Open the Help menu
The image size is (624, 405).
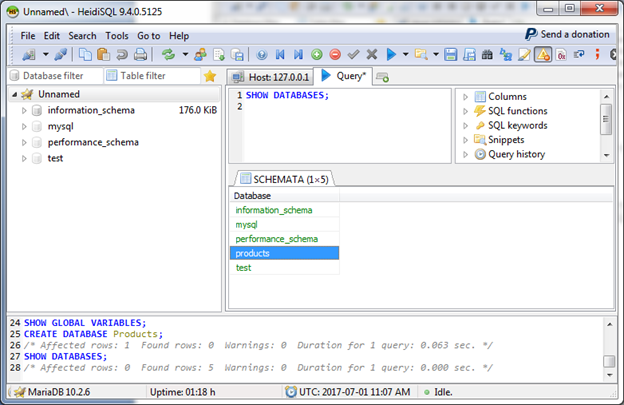[179, 36]
